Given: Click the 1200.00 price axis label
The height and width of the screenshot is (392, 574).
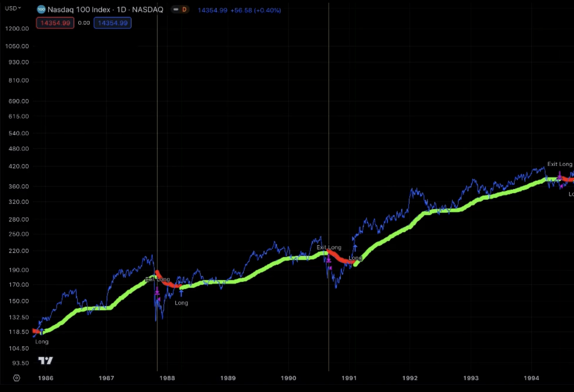Looking at the screenshot, I should click(x=17, y=28).
